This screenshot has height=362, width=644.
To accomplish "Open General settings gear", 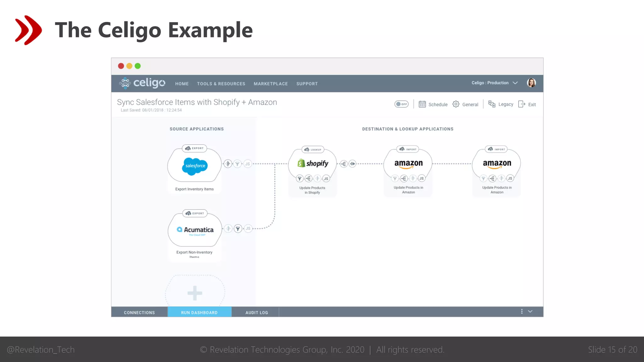I will point(456,104).
